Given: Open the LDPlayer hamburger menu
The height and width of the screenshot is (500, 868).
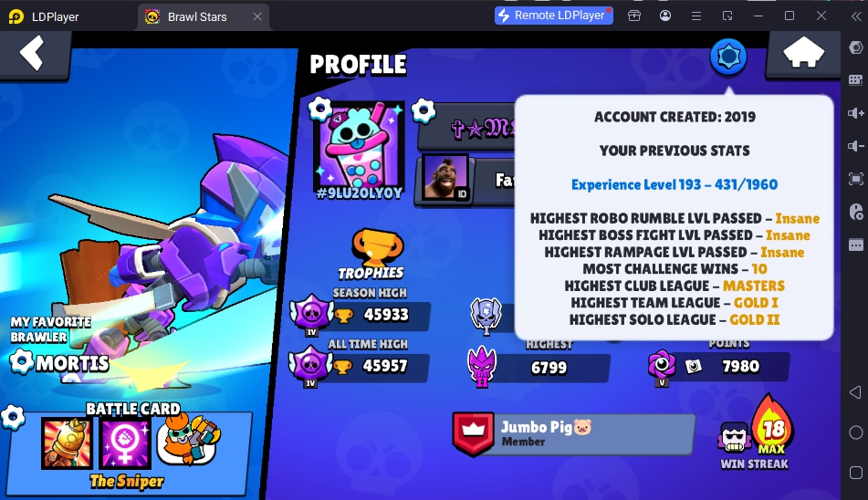Looking at the screenshot, I should click(696, 16).
